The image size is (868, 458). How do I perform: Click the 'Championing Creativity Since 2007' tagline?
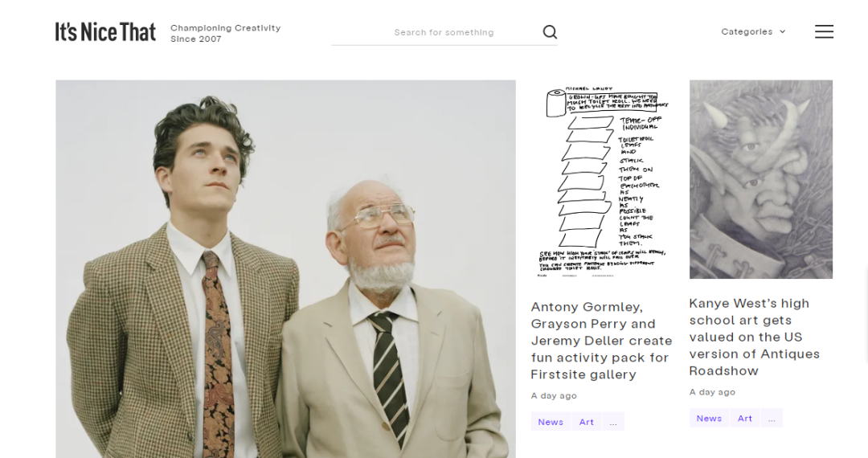point(225,33)
